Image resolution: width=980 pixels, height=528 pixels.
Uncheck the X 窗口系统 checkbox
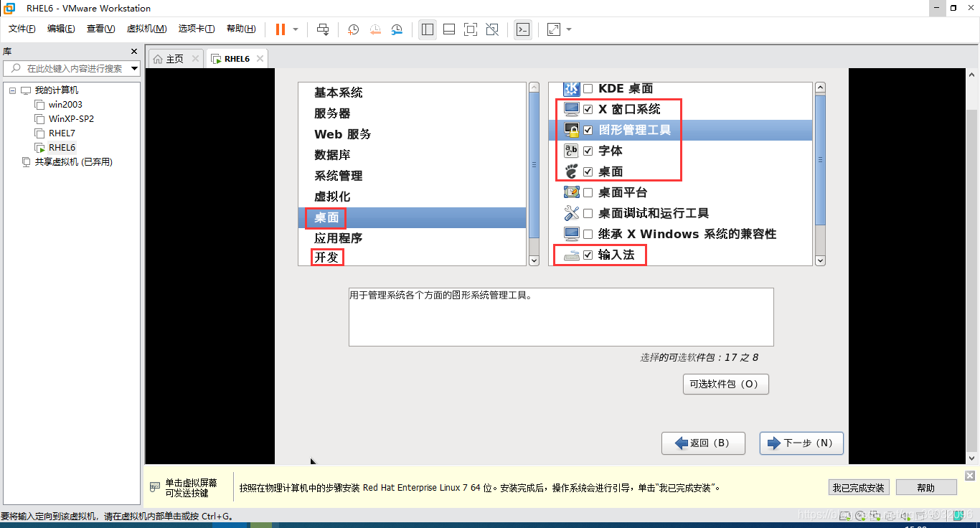[x=588, y=110]
